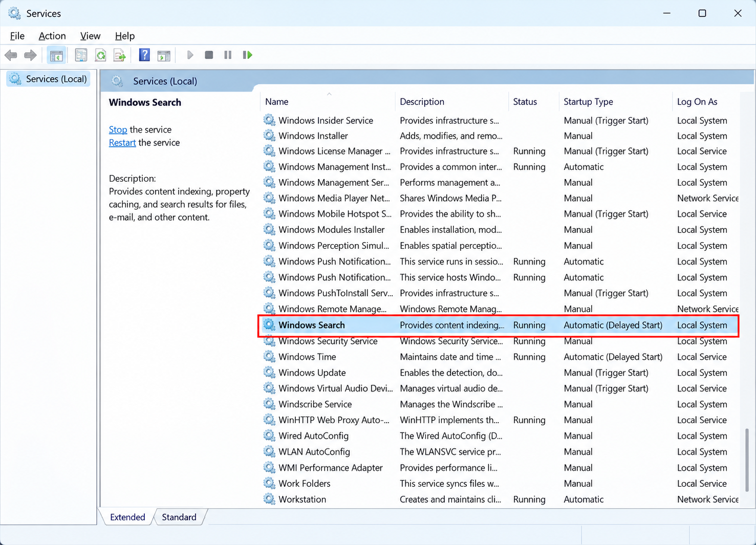Select Services (Local) in the console tree
The image size is (756, 545).
tap(49, 79)
